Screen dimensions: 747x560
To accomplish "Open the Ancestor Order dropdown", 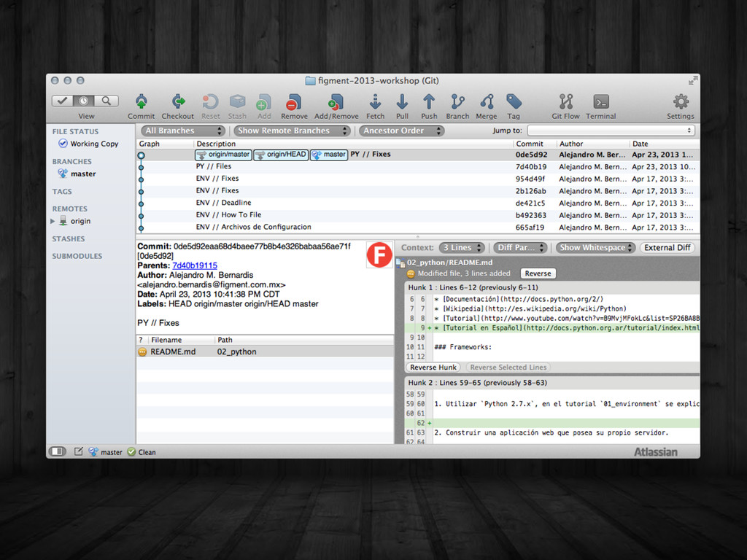I will pos(402,131).
